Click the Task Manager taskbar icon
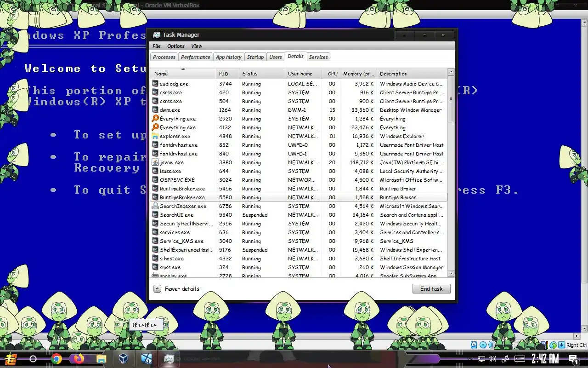The height and width of the screenshot is (368, 588). click(x=169, y=359)
